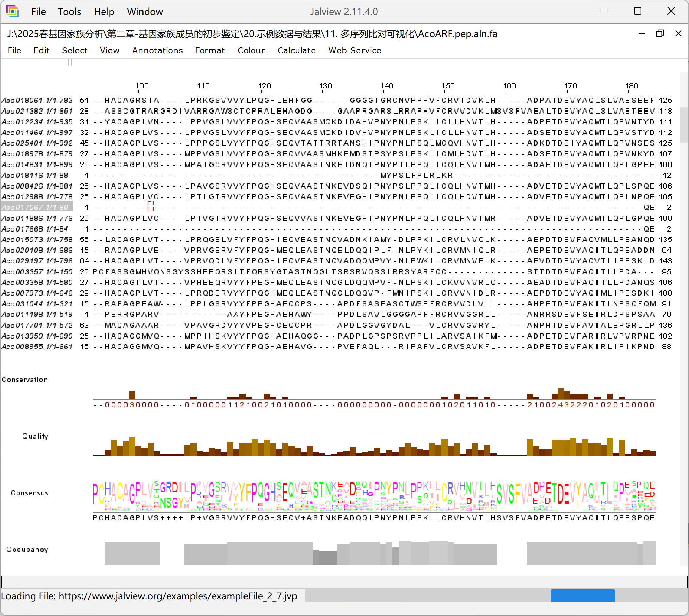Screen dimensions: 689x616
Task: Expand the Annotations menu
Action: pyautogui.click(x=157, y=51)
